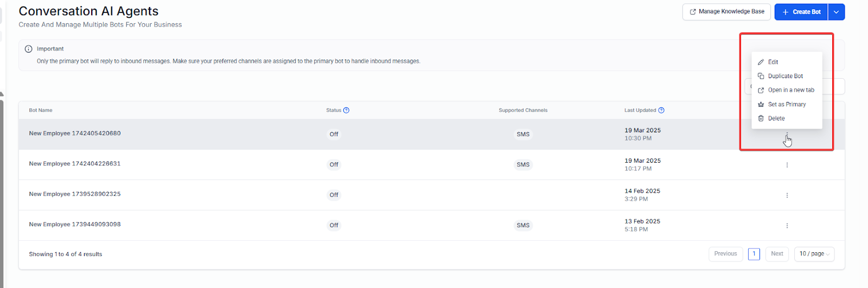The width and height of the screenshot is (868, 288).
Task: Select Delete from the context menu
Action: (x=776, y=118)
